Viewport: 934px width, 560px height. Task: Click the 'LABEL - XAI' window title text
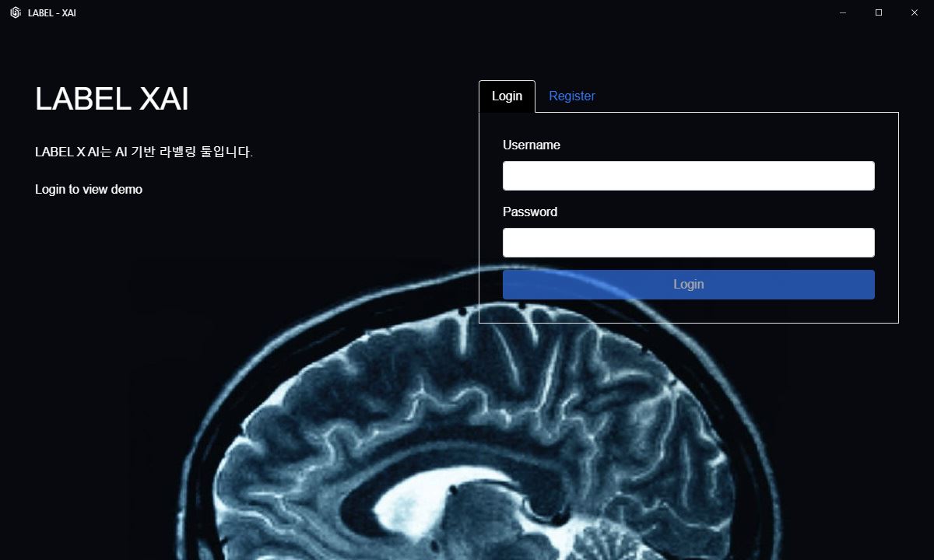52,13
